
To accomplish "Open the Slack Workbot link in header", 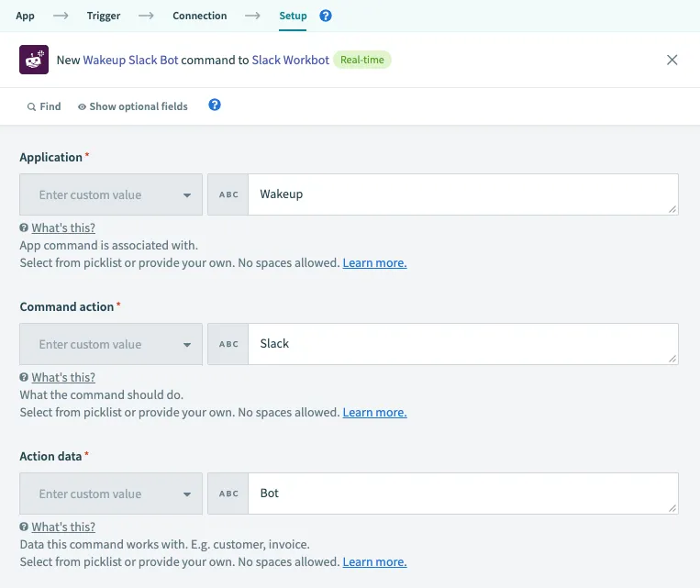I will (x=290, y=60).
